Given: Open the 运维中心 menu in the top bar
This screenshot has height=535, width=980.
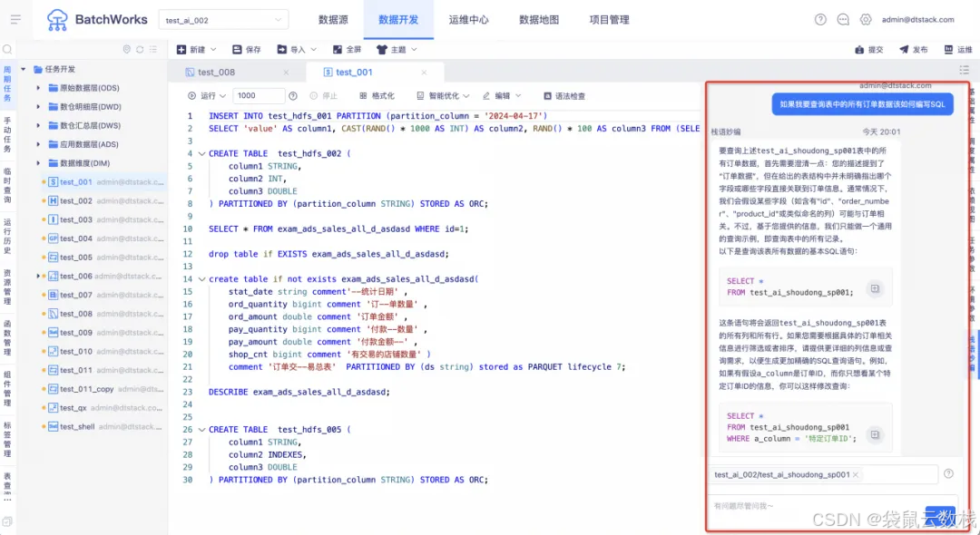Looking at the screenshot, I should (x=469, y=18).
